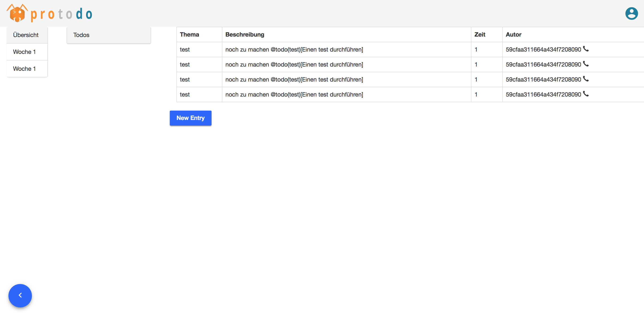Open the Übersicht menu item
644x314 pixels.
26,35
